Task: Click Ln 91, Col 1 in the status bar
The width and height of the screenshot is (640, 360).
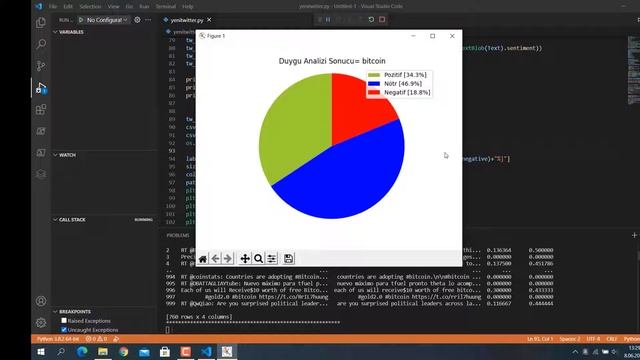Action: [540, 339]
